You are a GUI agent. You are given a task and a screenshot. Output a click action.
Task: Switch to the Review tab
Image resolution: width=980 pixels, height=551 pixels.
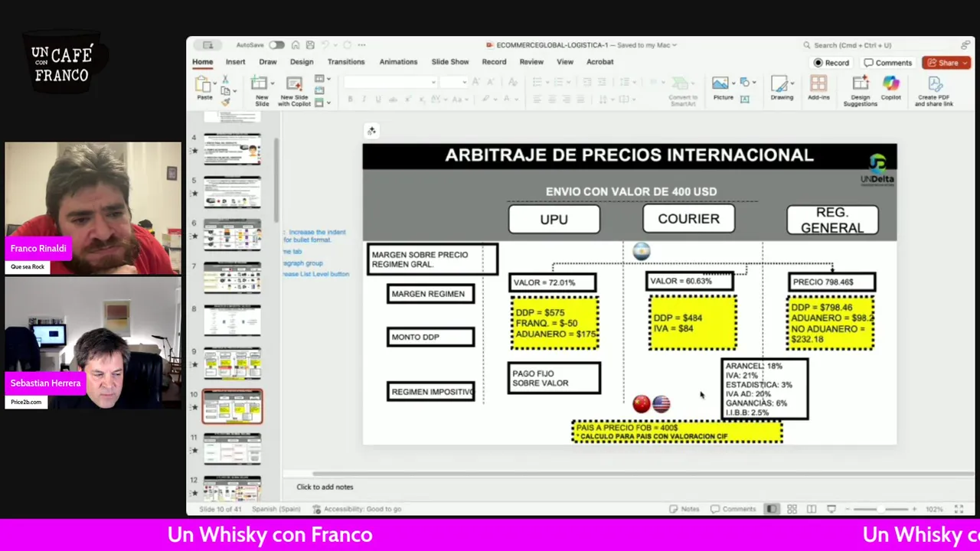tap(531, 62)
